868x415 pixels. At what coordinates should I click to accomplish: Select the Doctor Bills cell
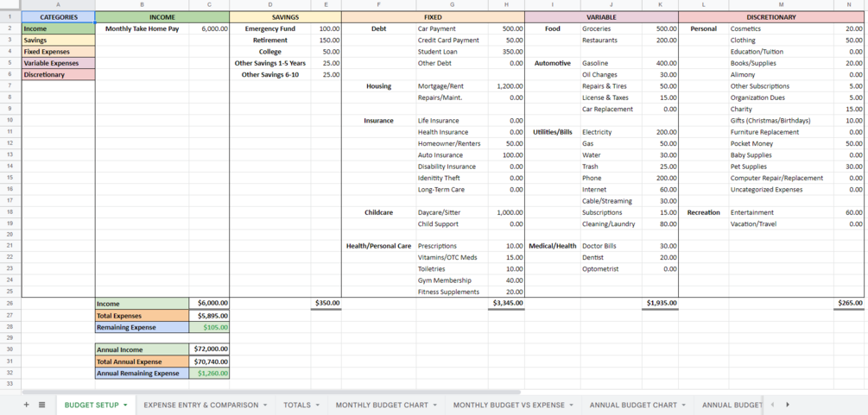pos(611,246)
